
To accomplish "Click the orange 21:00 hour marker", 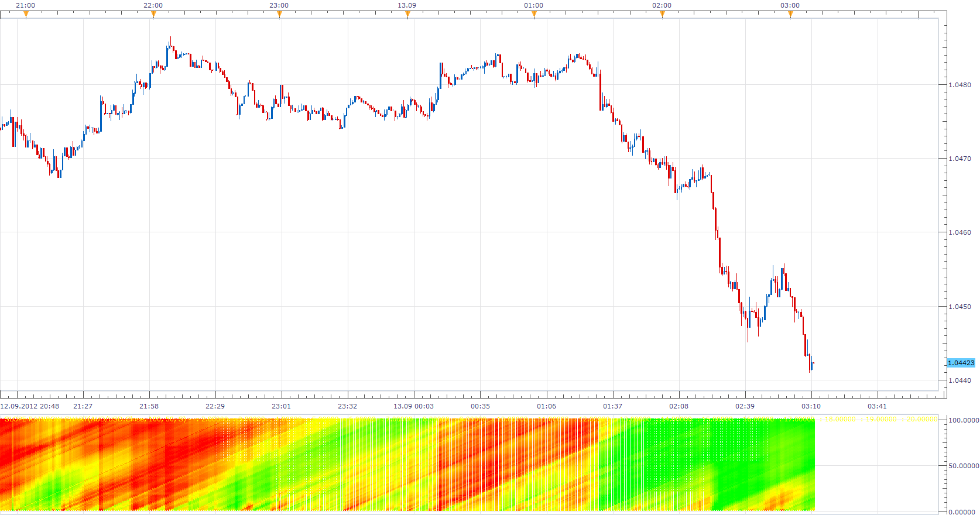I will pos(26,15).
